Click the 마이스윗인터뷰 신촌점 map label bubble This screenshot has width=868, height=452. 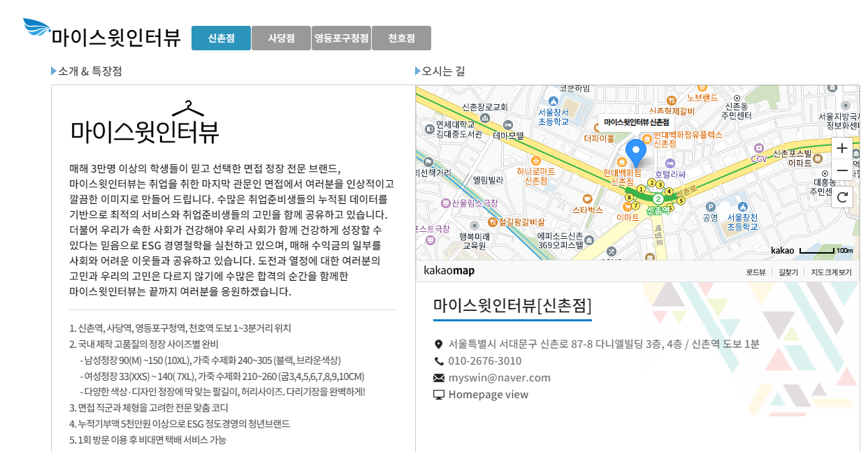(x=636, y=122)
